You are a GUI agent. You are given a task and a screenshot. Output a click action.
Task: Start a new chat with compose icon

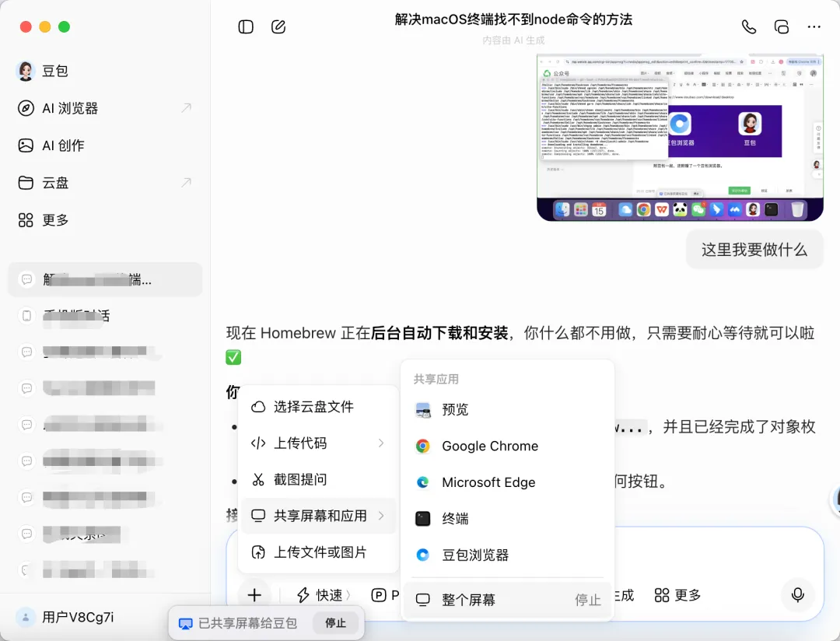(278, 26)
